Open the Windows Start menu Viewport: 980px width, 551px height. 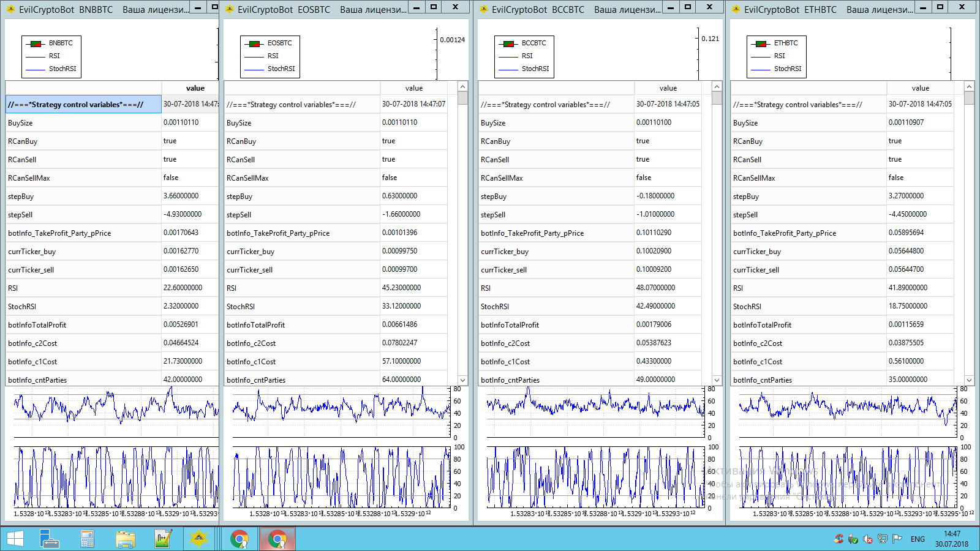click(x=15, y=539)
